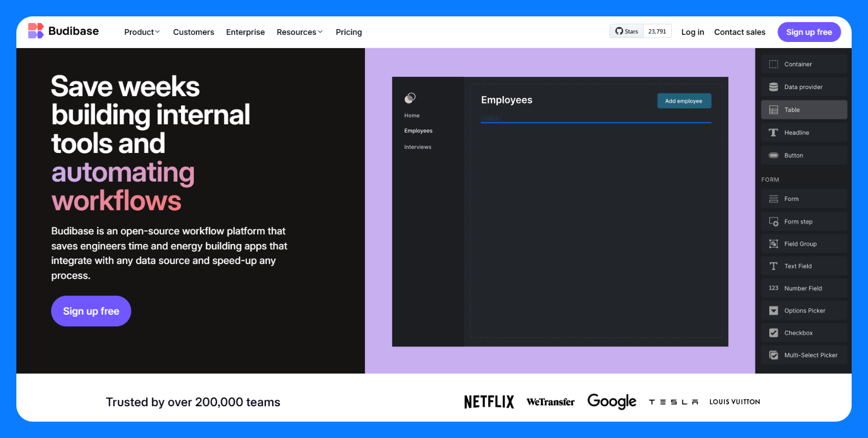
Task: Click the Google logo
Action: point(612,402)
